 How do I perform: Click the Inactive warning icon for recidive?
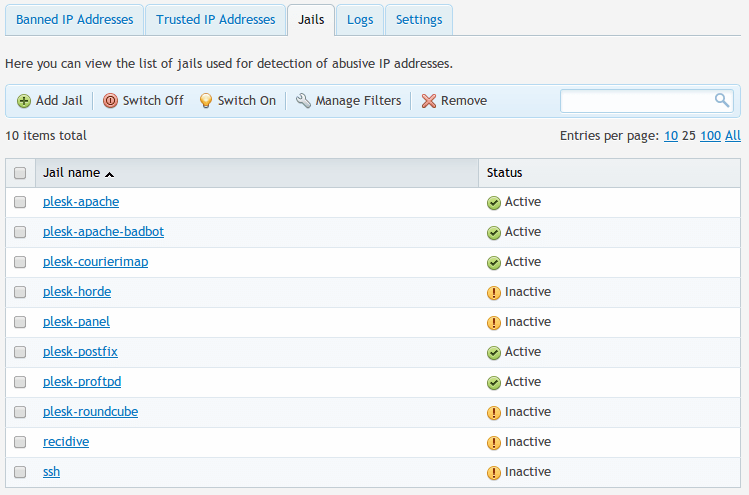click(493, 443)
